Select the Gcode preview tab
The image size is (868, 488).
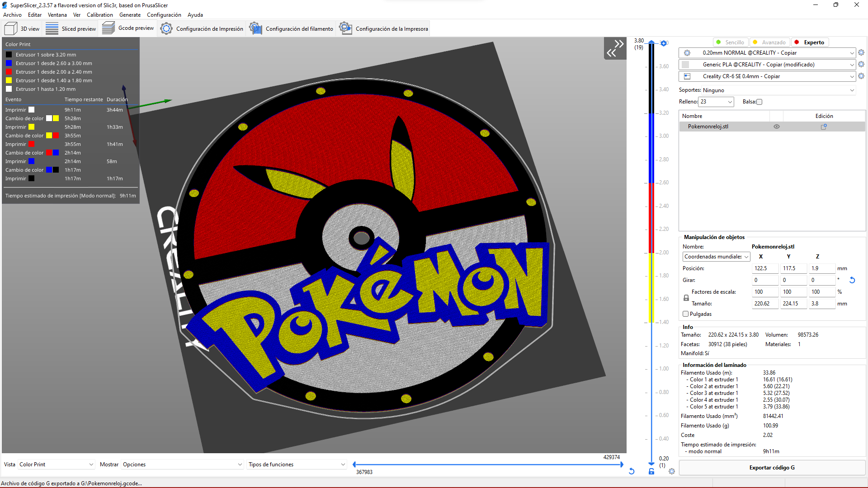[128, 28]
